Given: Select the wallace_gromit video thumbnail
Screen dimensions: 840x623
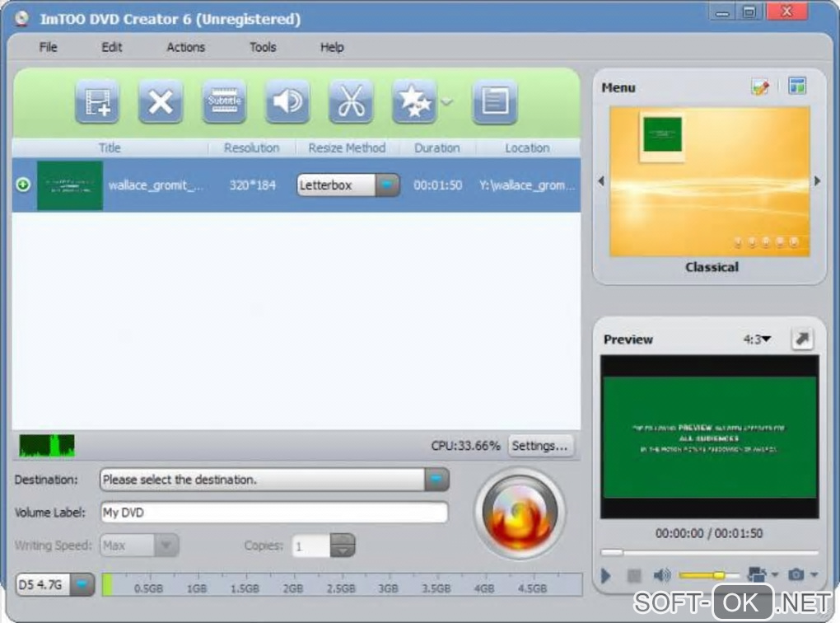Looking at the screenshot, I should [70, 185].
